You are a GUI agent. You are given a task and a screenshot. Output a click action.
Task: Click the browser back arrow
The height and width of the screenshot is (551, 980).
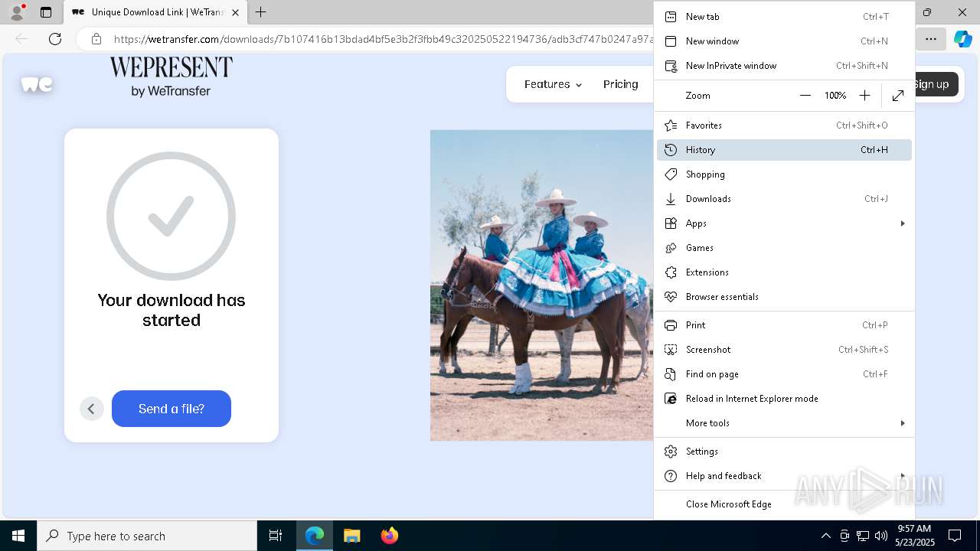pyautogui.click(x=21, y=39)
